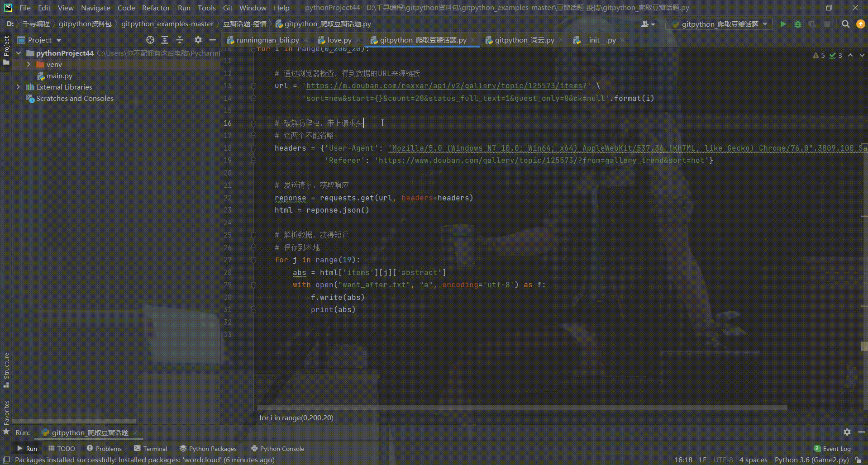The image size is (868, 465).
Task: Fold the url assignment at line 13
Action: pyautogui.click(x=253, y=85)
